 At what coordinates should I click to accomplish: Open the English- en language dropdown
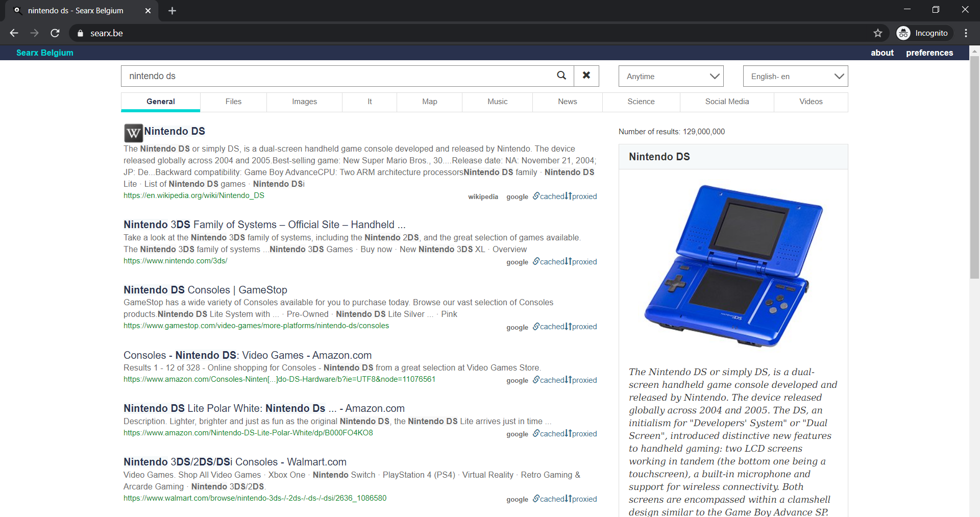coord(795,76)
